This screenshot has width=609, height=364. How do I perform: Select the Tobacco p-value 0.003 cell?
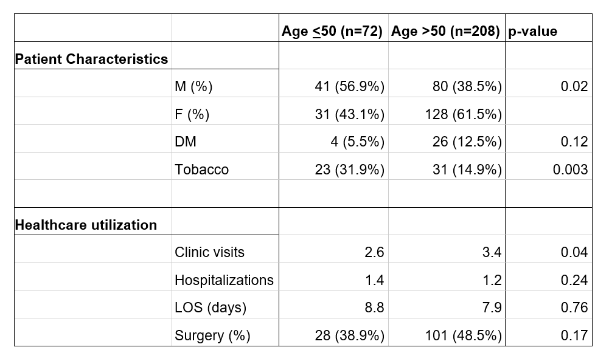click(570, 170)
